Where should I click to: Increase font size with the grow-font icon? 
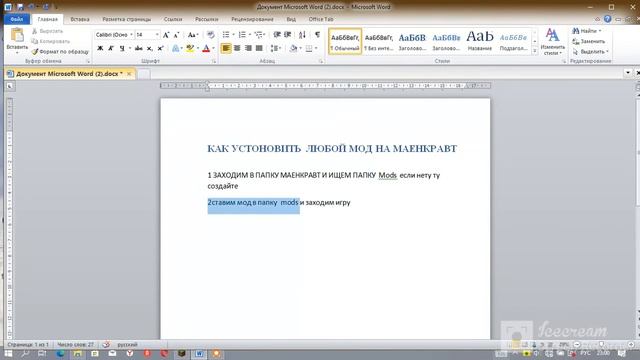coord(166,35)
